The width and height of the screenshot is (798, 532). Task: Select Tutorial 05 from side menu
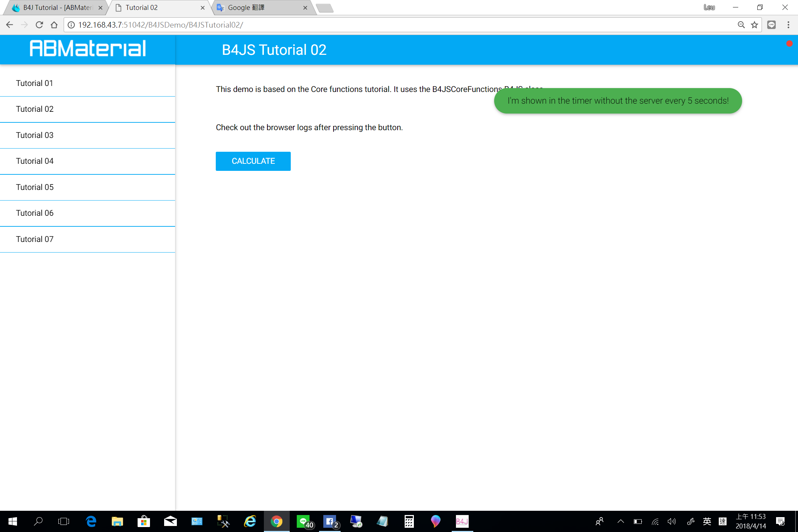pos(35,187)
